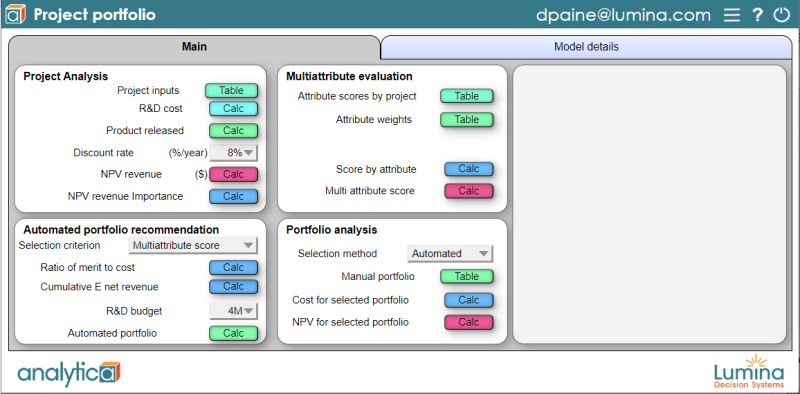This screenshot has height=394, width=800.
Task: Open the Manual portfolio Table button
Action: click(467, 277)
